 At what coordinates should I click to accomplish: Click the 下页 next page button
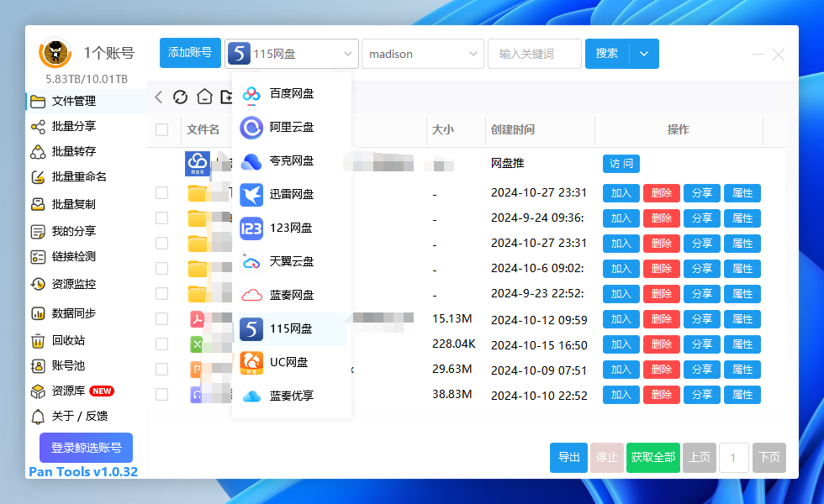tap(769, 458)
